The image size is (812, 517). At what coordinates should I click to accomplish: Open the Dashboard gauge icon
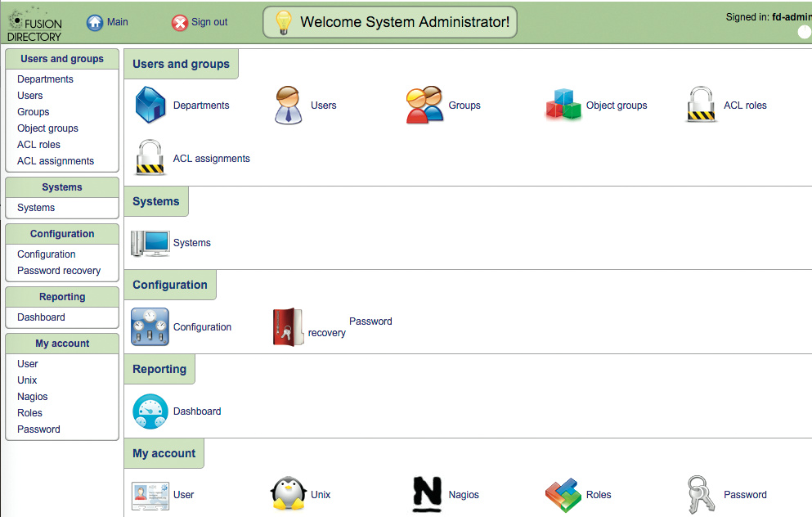pos(150,411)
